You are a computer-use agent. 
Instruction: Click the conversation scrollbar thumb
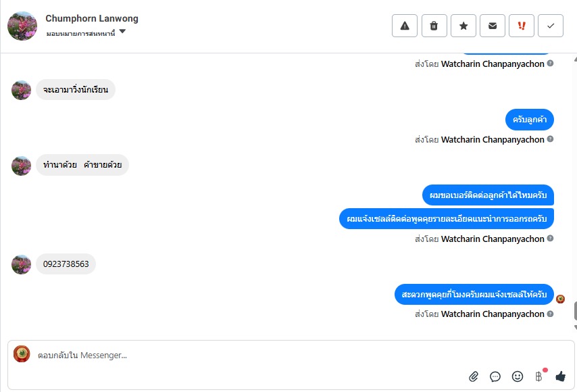pos(575,311)
